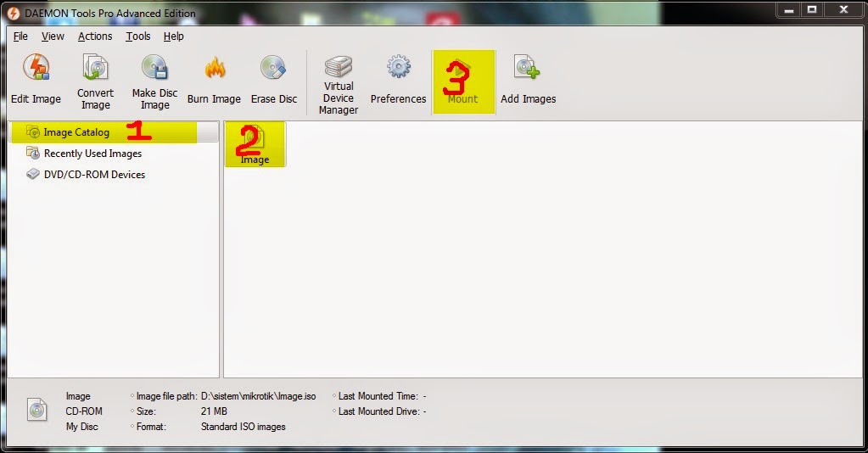The width and height of the screenshot is (868, 453).
Task: Open Virtual Device Manager
Action: (x=339, y=84)
